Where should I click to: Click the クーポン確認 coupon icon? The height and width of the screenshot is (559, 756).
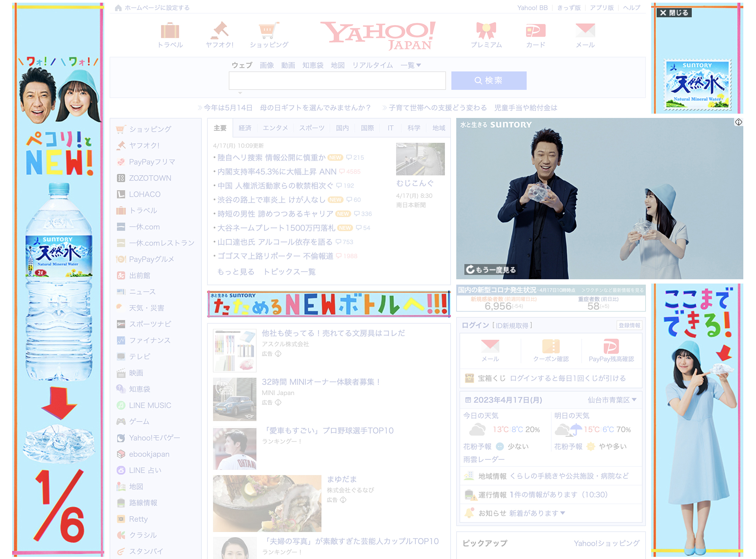[x=551, y=346]
